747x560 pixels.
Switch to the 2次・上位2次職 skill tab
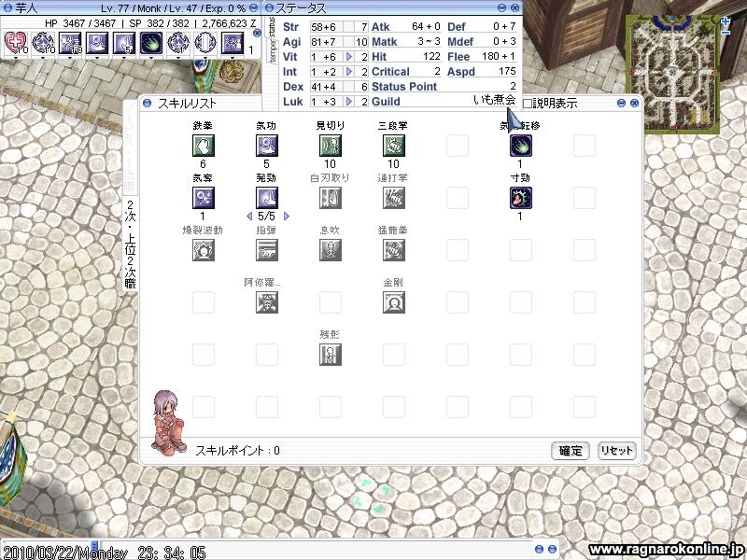130,245
